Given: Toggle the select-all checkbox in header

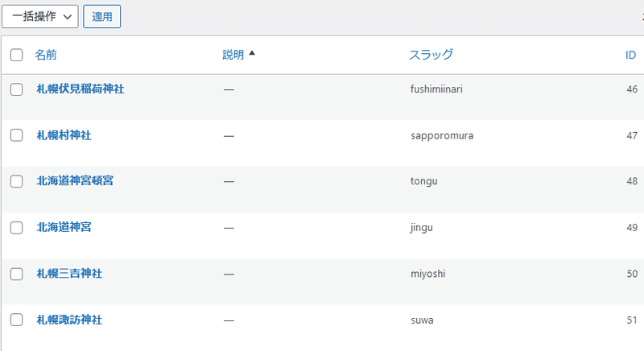Looking at the screenshot, I should pos(16,55).
